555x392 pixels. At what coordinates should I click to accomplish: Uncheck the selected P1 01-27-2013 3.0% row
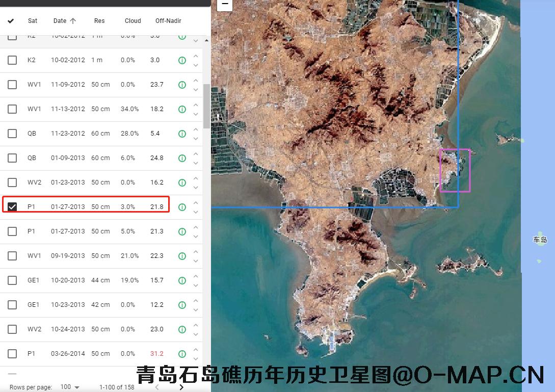click(x=12, y=206)
